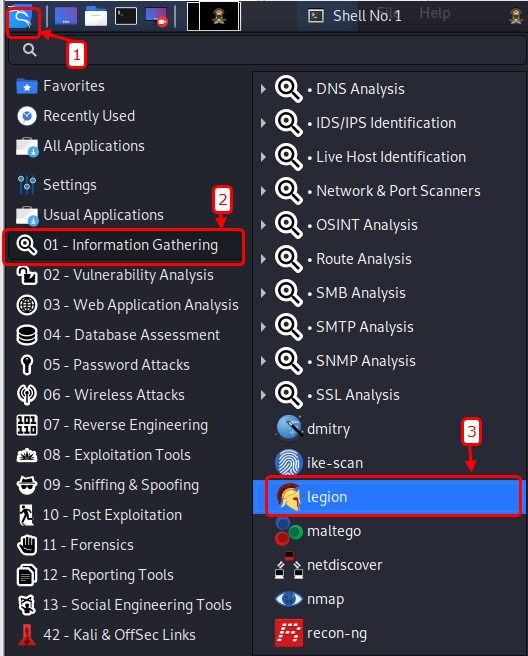
Task: Switch to the Shell No. 1 window
Action: point(355,16)
